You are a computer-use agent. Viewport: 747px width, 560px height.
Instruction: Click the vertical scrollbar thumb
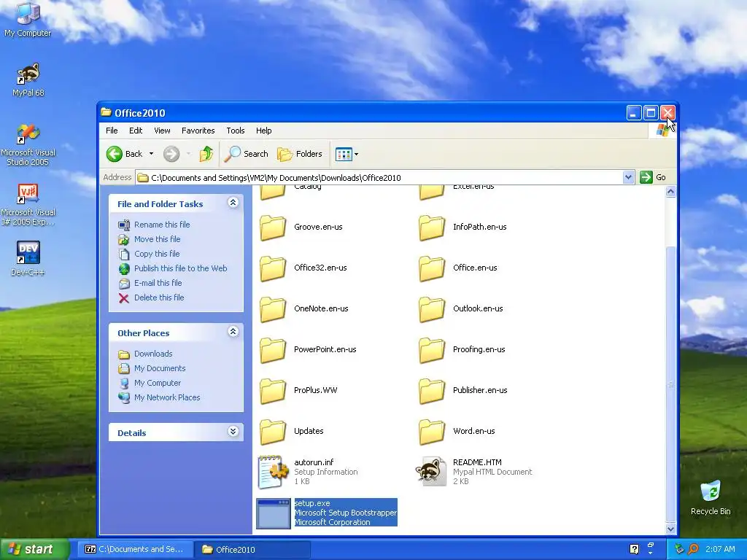coord(670,384)
